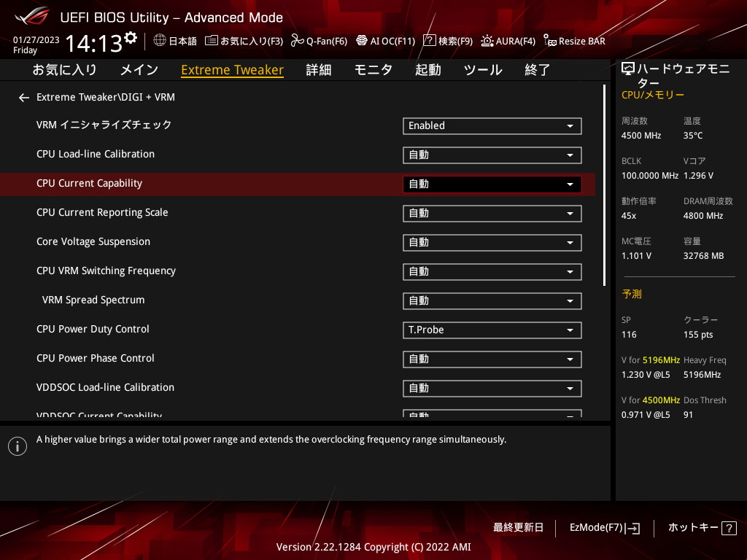Viewport: 747px width, 560px height.
Task: Open お気に入り(F3) favorites list
Action: point(244,41)
